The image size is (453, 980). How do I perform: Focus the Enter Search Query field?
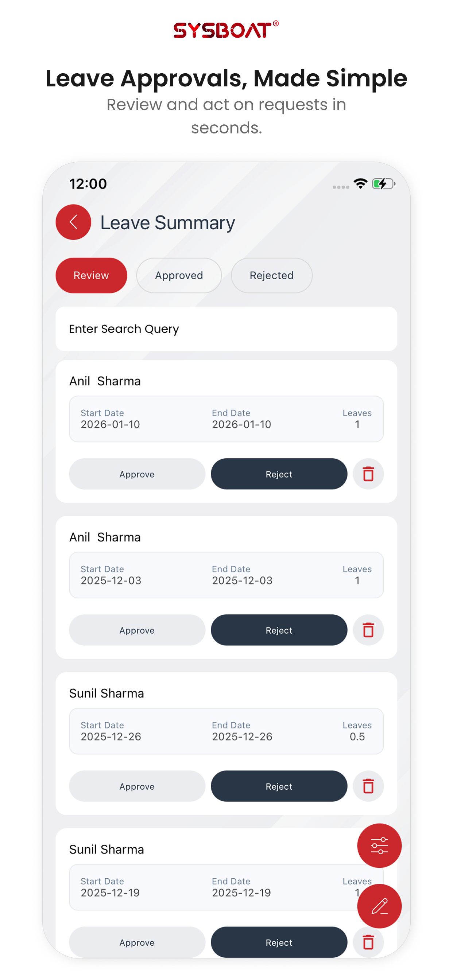[226, 329]
